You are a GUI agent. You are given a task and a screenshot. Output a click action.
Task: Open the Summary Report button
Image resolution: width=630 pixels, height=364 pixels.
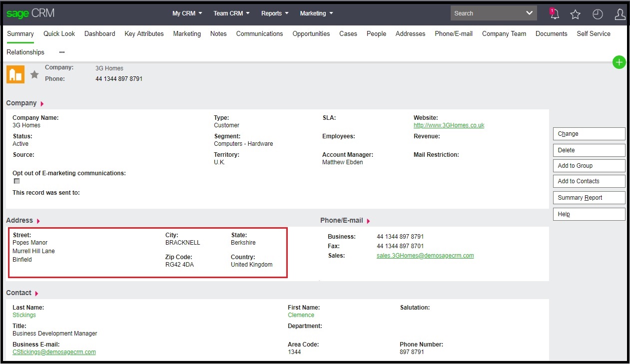point(589,198)
